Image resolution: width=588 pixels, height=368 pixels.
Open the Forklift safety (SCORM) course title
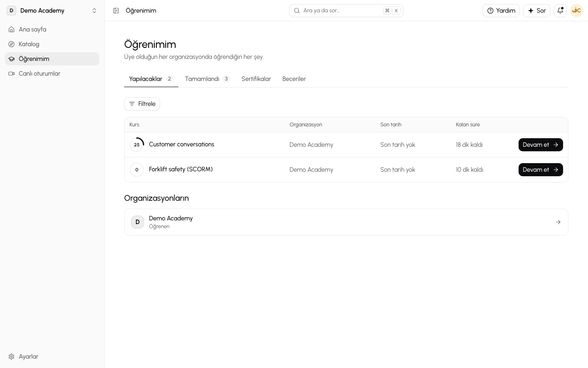pos(181,169)
